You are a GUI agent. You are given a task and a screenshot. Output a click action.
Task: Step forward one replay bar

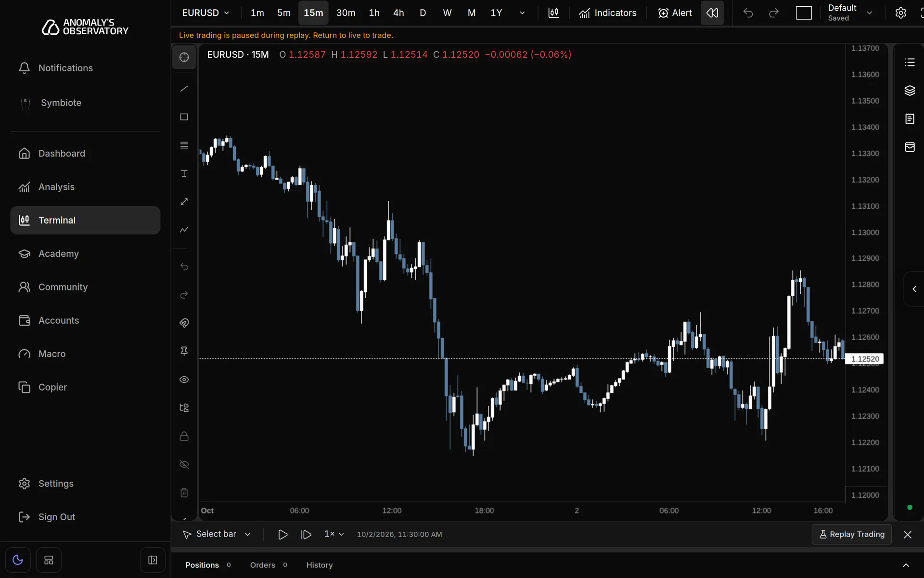click(306, 535)
